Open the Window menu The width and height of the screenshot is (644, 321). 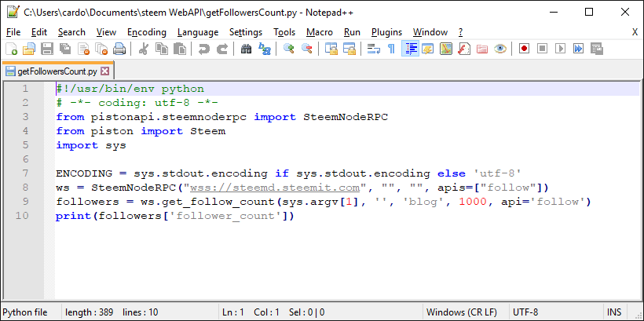coord(430,32)
